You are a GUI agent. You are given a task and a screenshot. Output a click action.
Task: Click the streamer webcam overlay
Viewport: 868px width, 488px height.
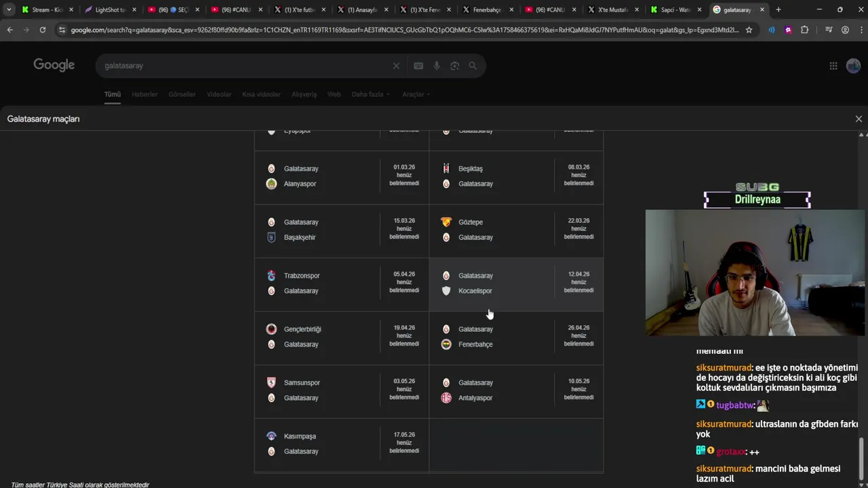(755, 272)
